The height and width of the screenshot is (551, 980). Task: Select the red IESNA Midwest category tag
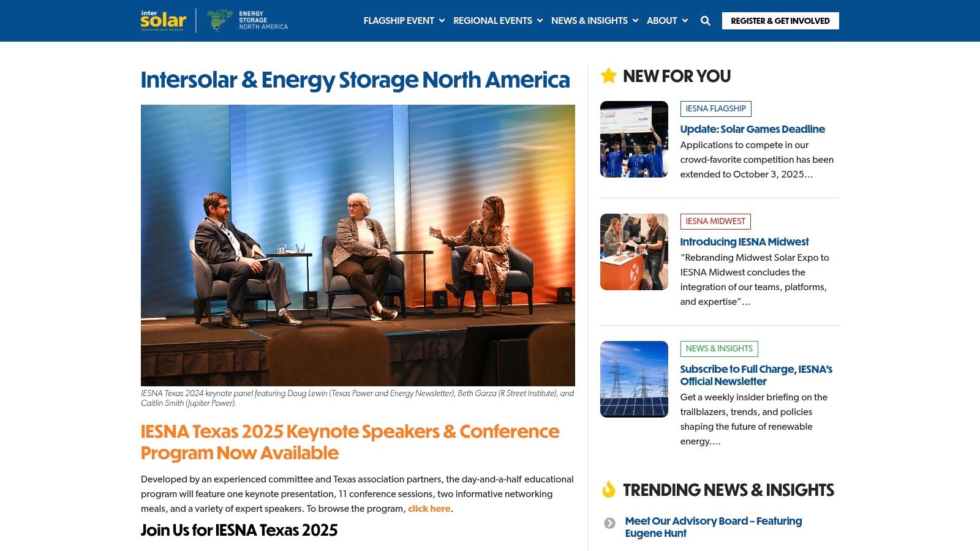click(715, 222)
